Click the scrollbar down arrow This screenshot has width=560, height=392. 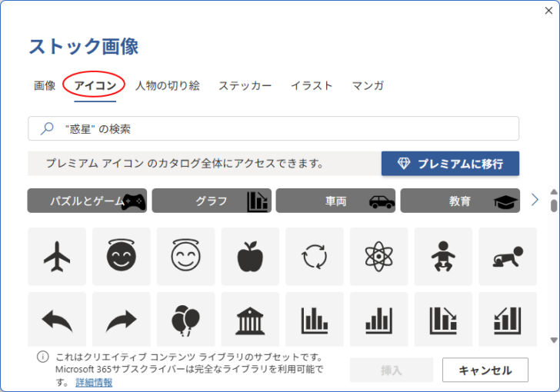coord(554,341)
